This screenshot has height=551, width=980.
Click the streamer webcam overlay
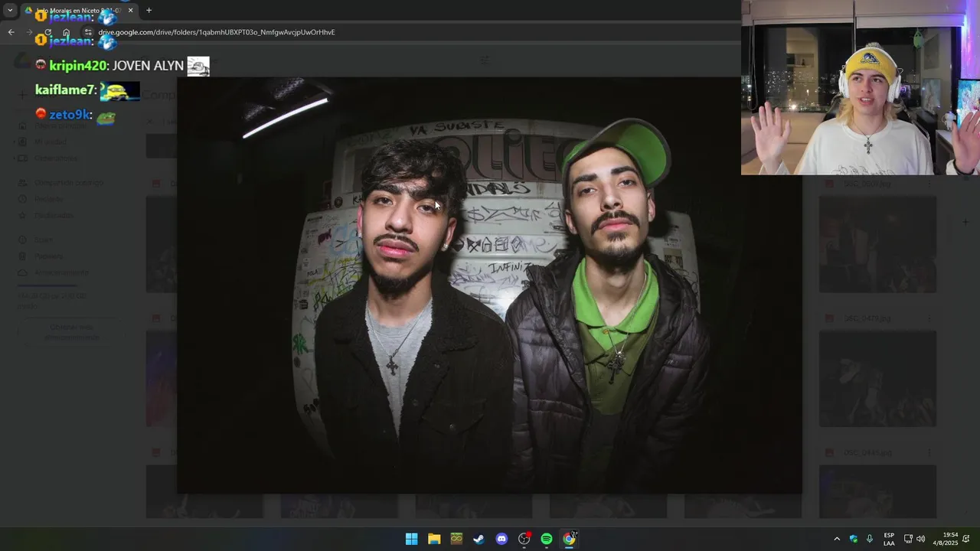[x=861, y=87]
